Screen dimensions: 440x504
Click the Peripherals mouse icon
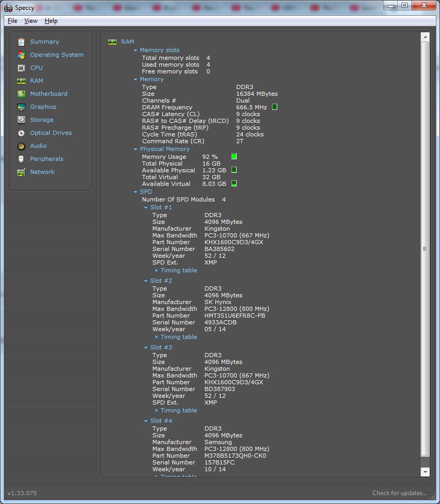point(21,159)
